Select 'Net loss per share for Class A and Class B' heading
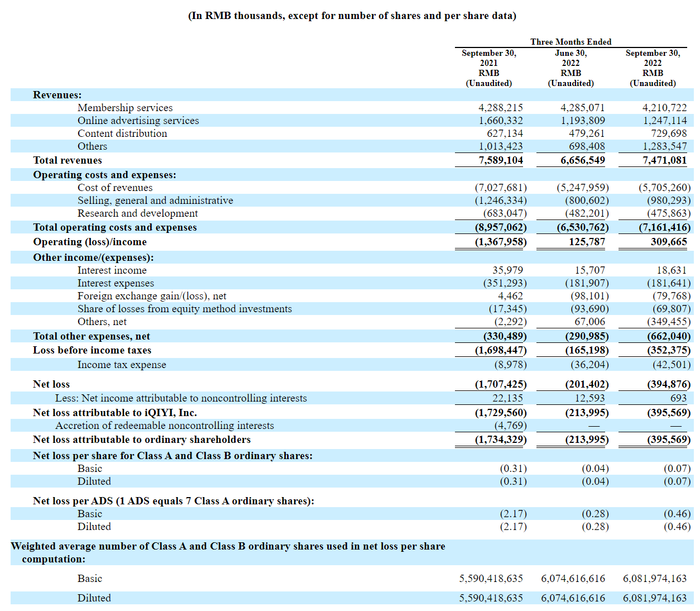This screenshot has height=611, width=700. coord(172,456)
